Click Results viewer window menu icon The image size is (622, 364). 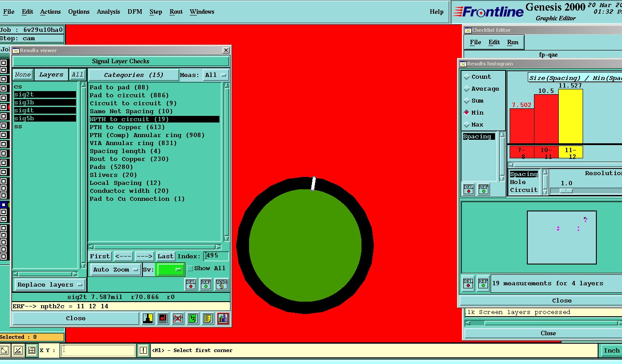15,50
